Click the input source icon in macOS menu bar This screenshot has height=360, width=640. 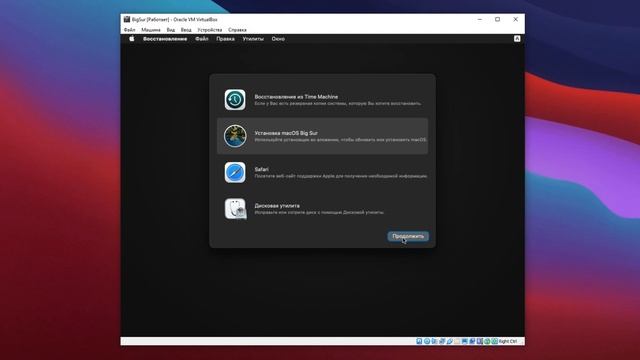pos(517,39)
